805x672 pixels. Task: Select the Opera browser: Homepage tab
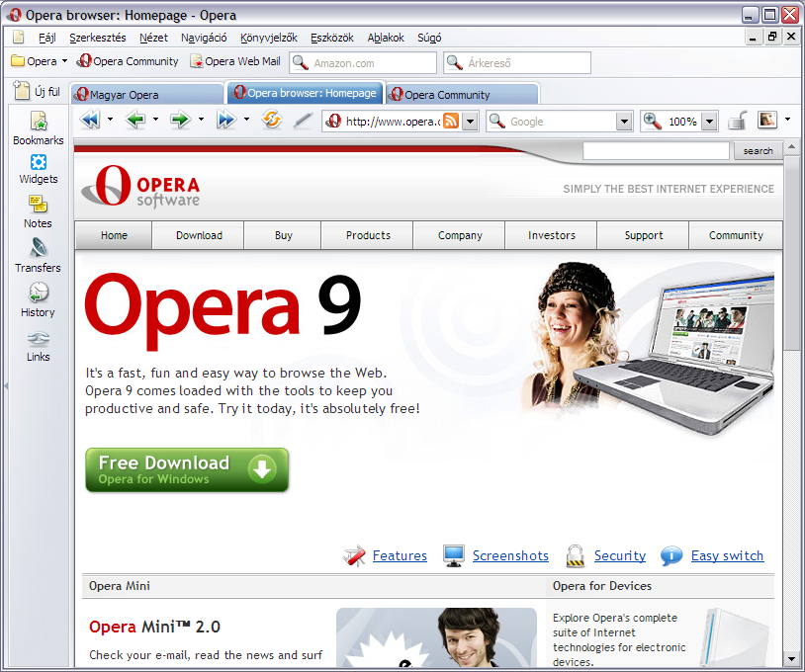tap(305, 93)
